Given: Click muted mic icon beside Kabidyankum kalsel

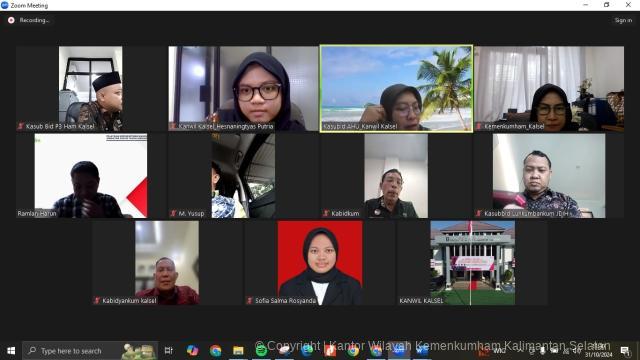Looking at the screenshot, I should (97, 300).
